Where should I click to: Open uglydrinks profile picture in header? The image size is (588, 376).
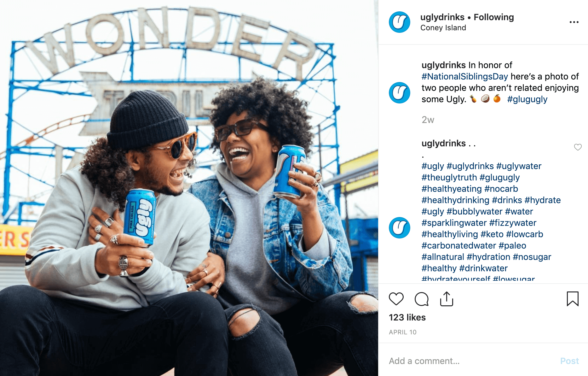click(x=399, y=22)
